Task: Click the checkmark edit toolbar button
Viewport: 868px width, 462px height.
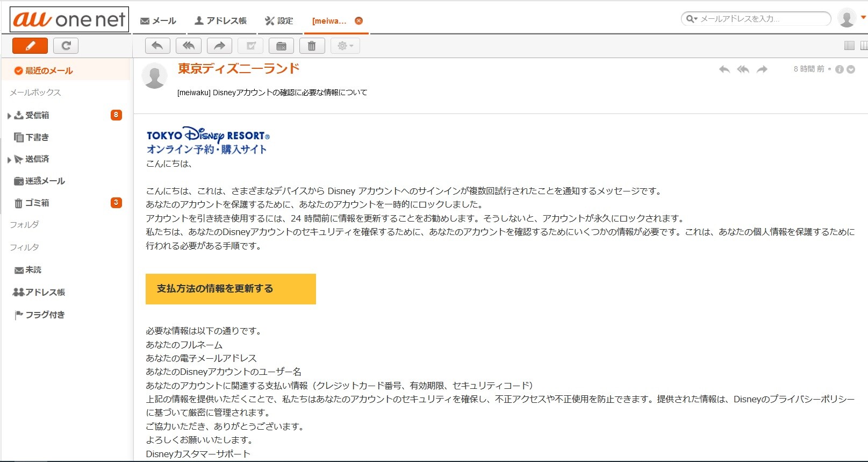Action: click(x=250, y=46)
